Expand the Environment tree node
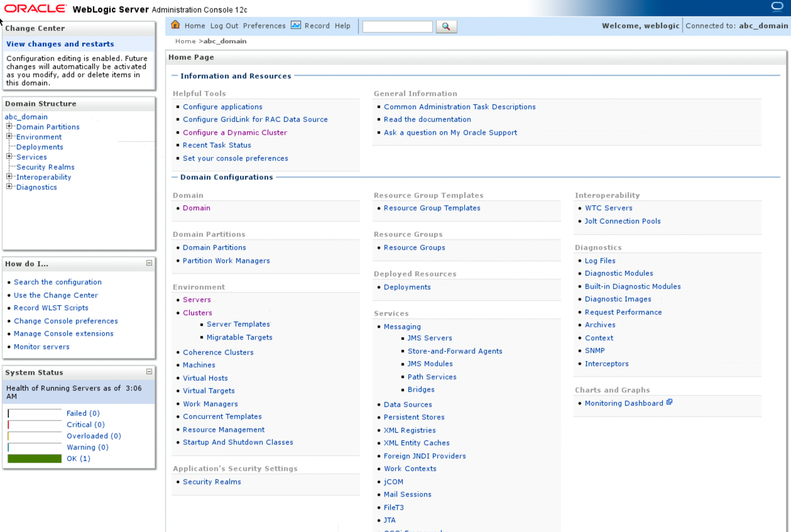 pyautogui.click(x=9, y=136)
